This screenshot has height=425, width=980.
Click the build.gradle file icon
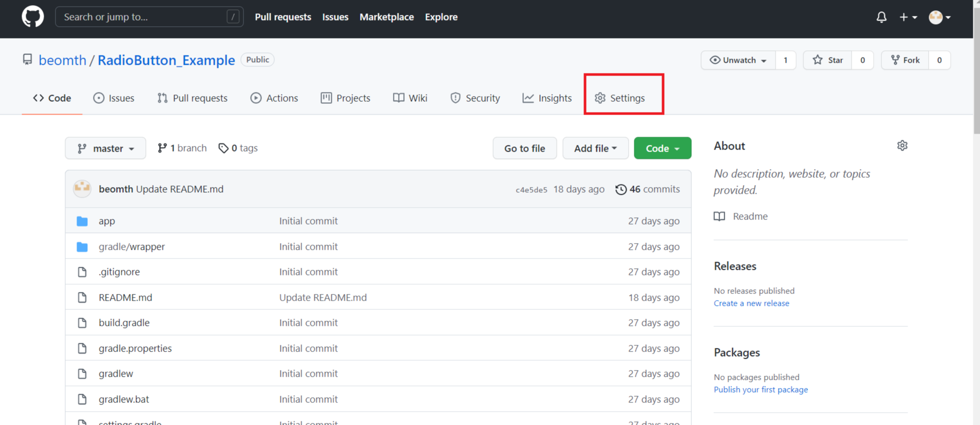click(82, 323)
